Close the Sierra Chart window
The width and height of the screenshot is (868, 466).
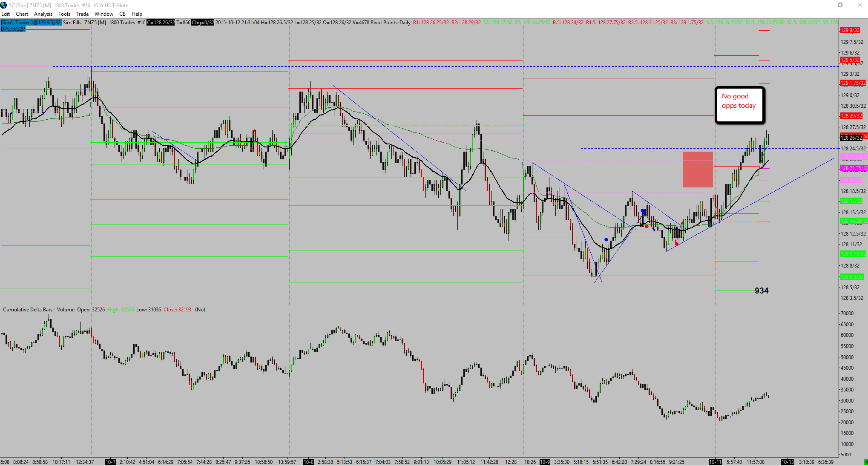click(859, 5)
